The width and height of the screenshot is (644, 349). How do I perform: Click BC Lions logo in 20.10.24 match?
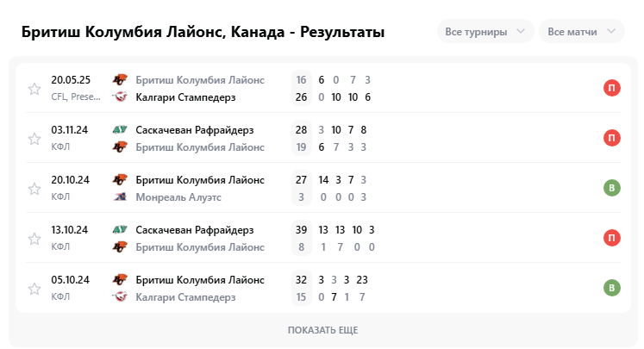pyautogui.click(x=120, y=180)
